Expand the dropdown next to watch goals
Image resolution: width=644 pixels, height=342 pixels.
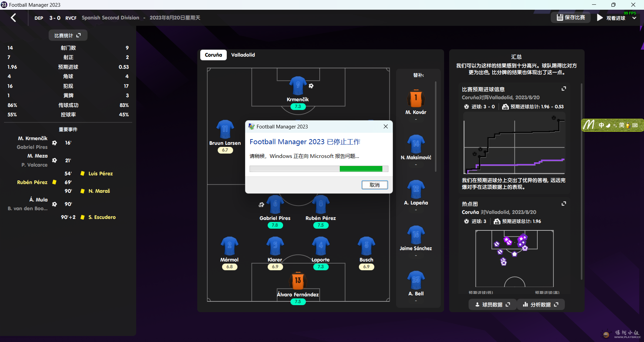click(x=634, y=18)
